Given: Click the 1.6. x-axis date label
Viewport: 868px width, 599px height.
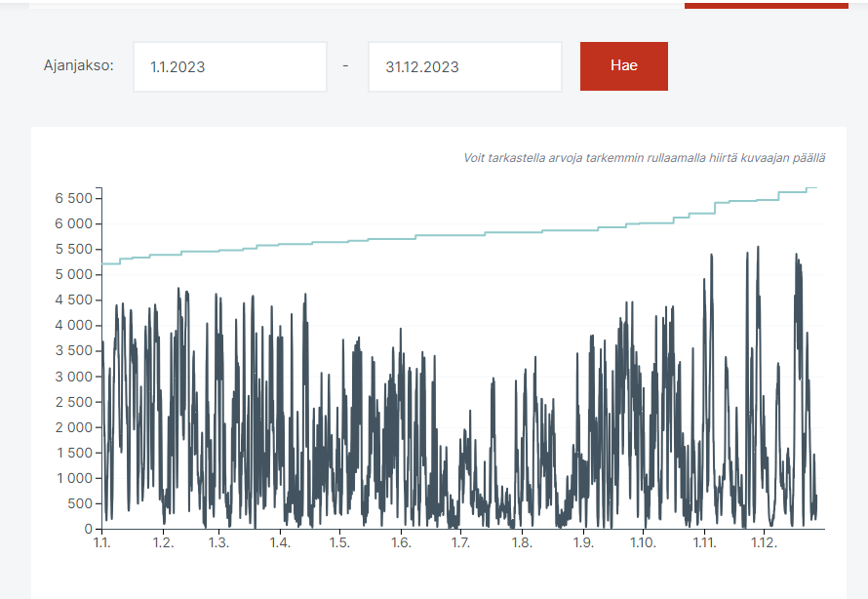Looking at the screenshot, I should point(401,542).
